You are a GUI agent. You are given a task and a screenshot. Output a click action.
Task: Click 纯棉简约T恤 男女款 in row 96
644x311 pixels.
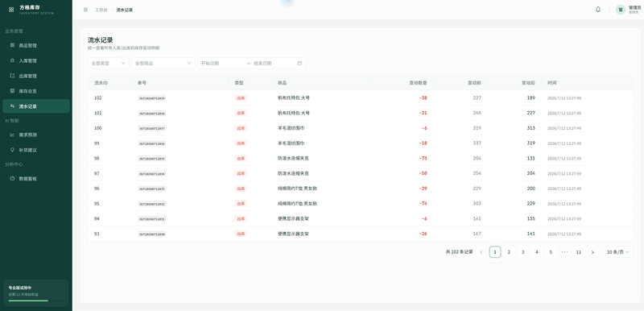coord(297,189)
